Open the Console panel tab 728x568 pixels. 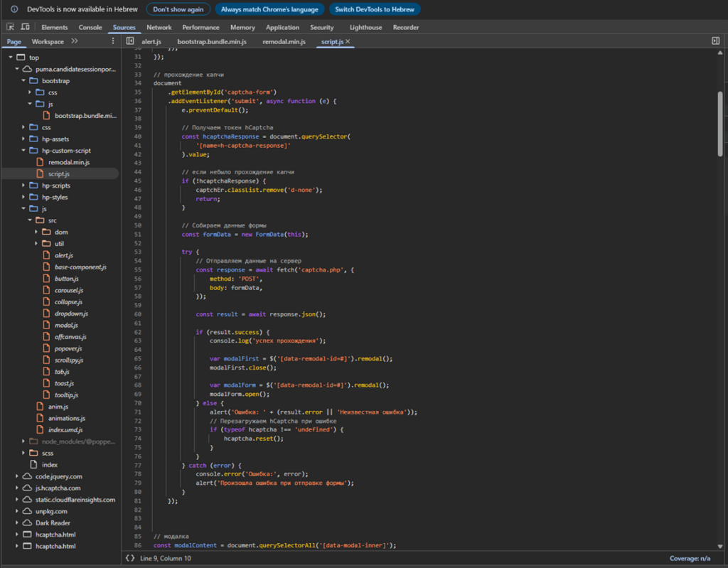(90, 28)
